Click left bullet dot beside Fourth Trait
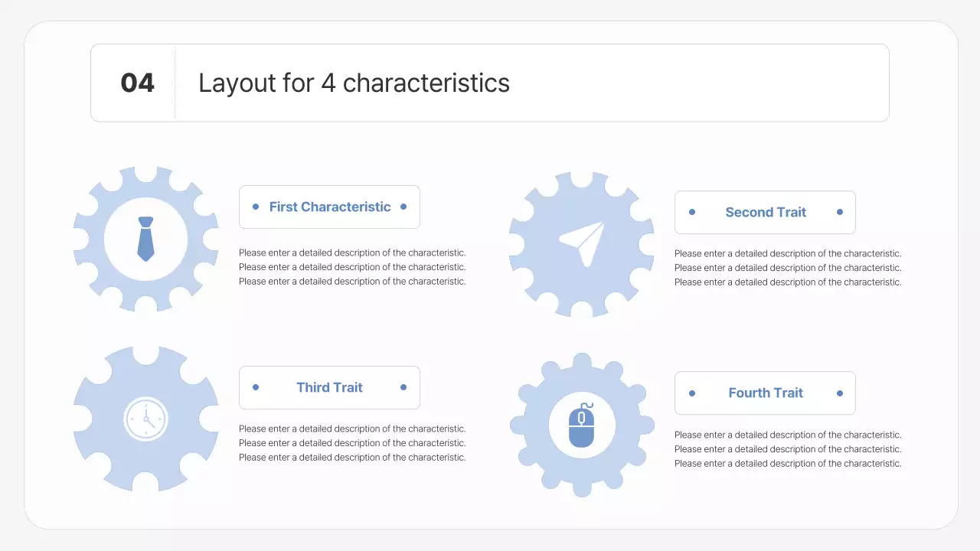The image size is (980, 551). pyautogui.click(x=692, y=393)
